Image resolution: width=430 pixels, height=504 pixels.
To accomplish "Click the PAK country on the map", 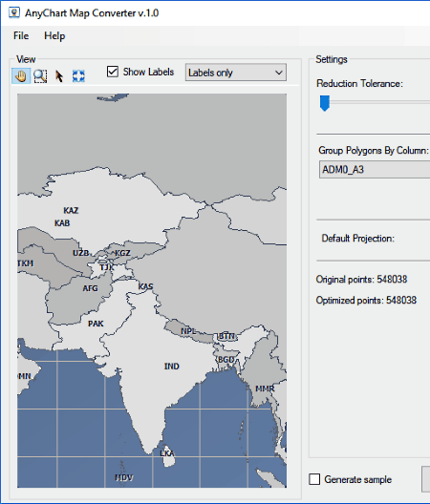I will coord(96,324).
